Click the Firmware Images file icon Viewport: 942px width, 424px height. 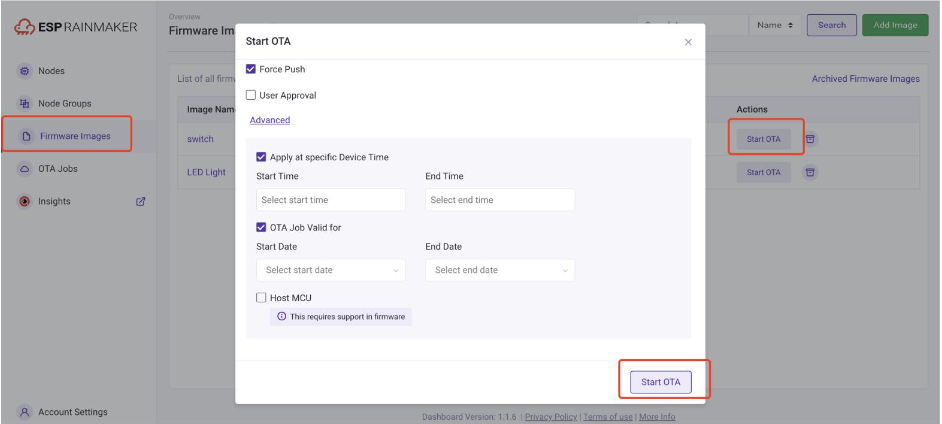26,136
